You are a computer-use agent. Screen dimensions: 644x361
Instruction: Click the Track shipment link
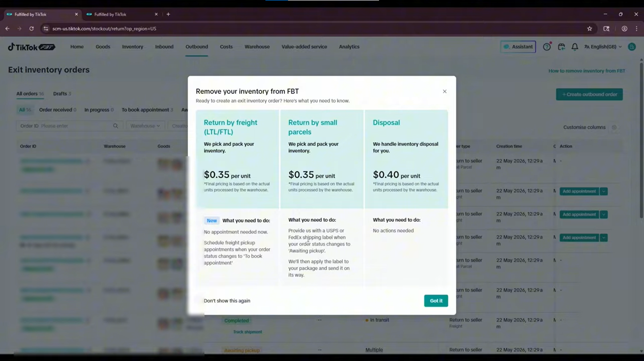(248, 332)
